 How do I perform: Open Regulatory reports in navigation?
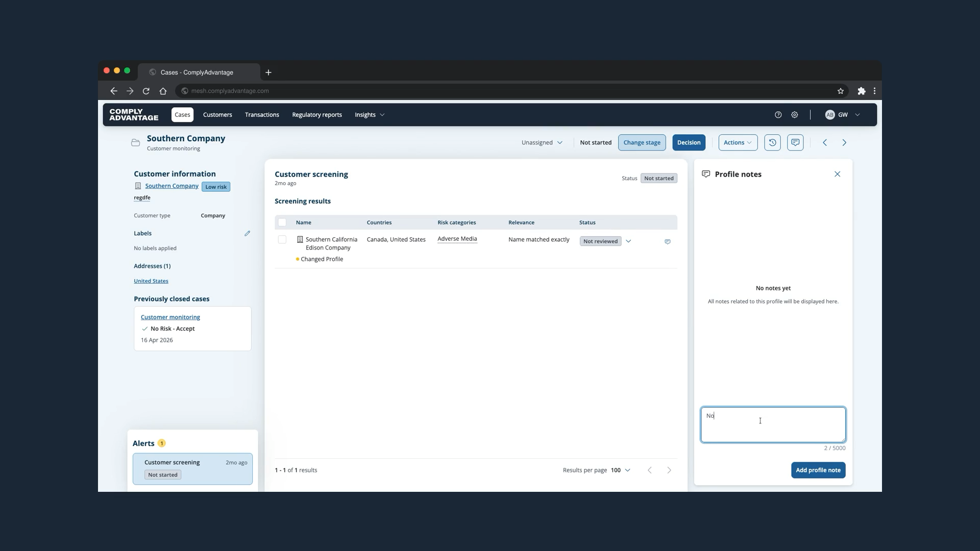317,115
